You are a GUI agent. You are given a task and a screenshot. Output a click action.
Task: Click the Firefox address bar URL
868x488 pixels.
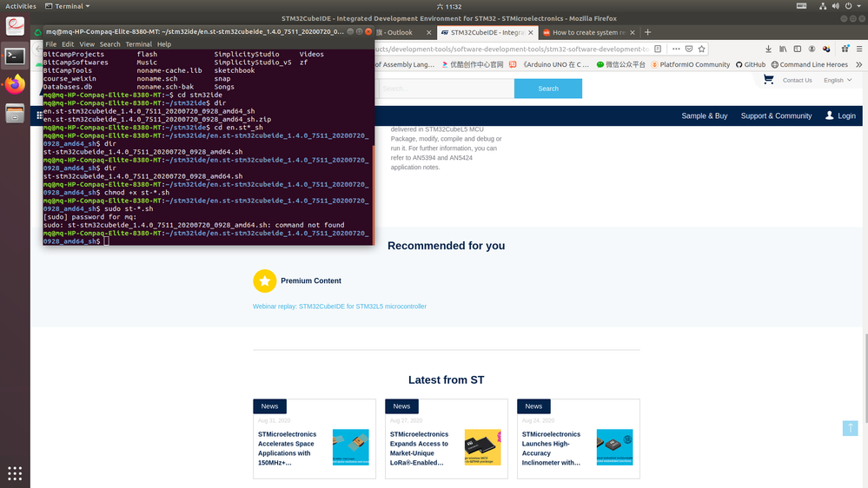(x=512, y=49)
